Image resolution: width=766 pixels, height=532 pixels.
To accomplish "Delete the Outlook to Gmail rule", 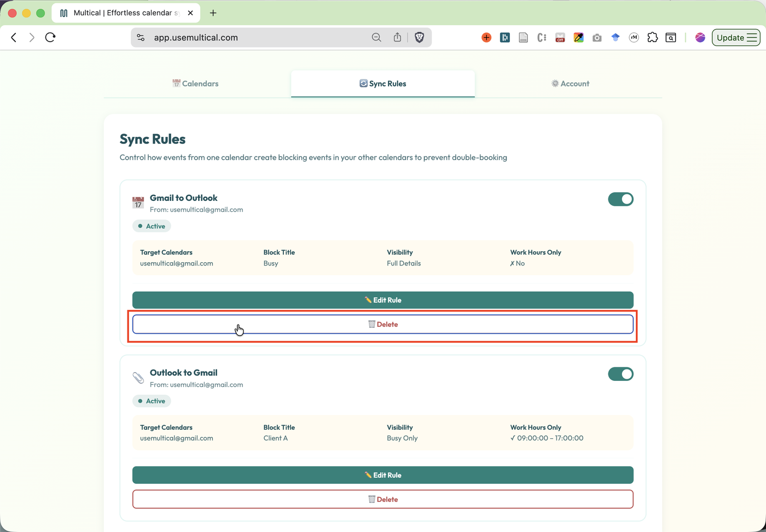I will (383, 499).
